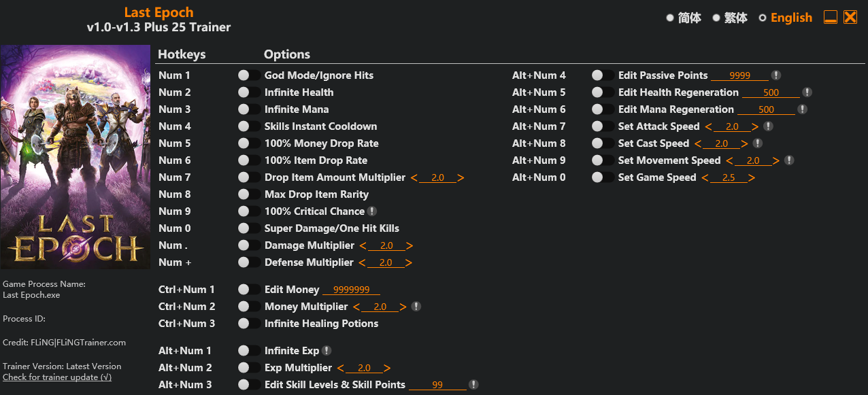Click info icon beside Edit Health Regeneration
Image resolution: width=868 pixels, height=395 pixels.
[x=807, y=92]
